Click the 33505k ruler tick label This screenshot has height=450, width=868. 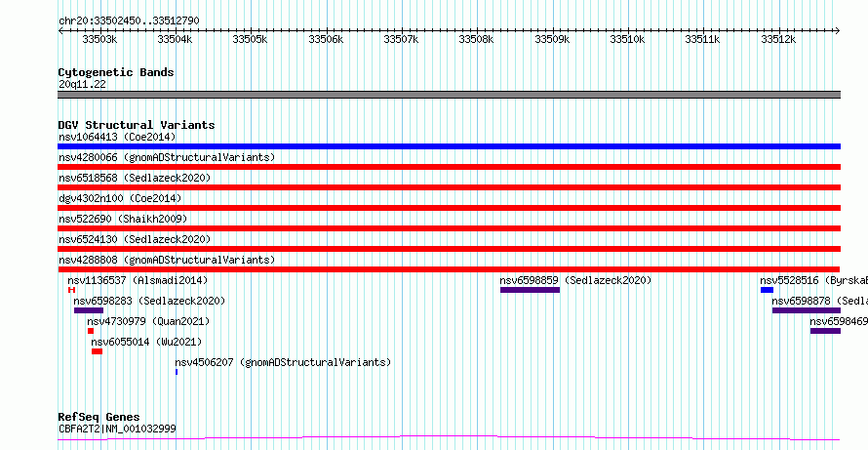[x=251, y=39]
